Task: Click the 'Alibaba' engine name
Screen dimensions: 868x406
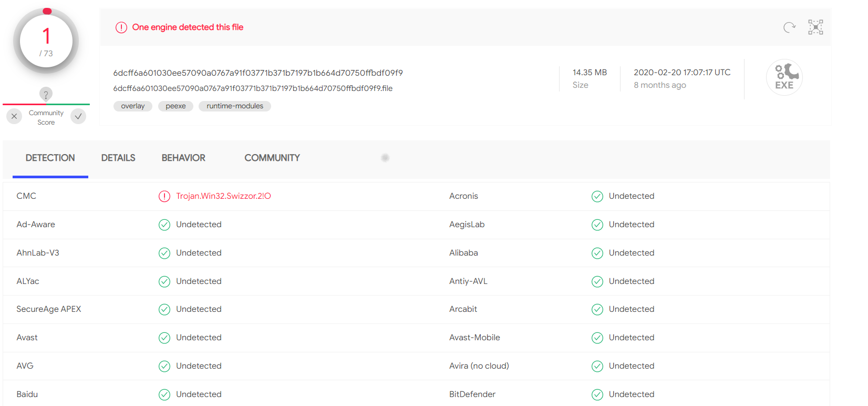Action: point(463,253)
